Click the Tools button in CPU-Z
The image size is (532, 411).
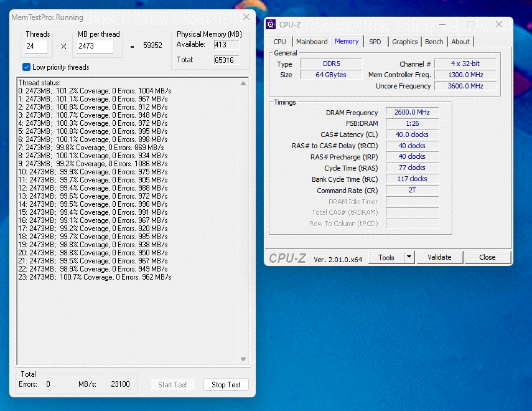tap(386, 257)
